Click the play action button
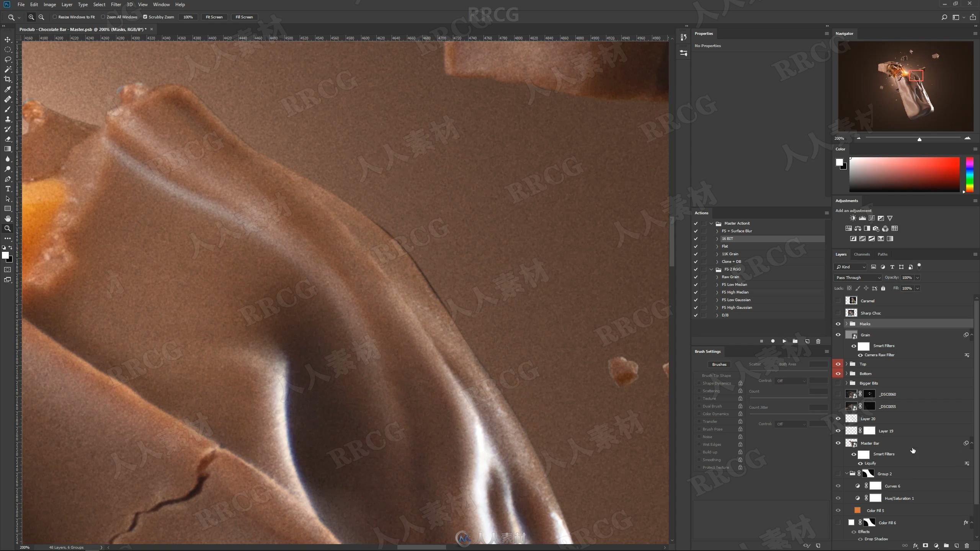The height and width of the screenshot is (551, 980). [x=784, y=341]
